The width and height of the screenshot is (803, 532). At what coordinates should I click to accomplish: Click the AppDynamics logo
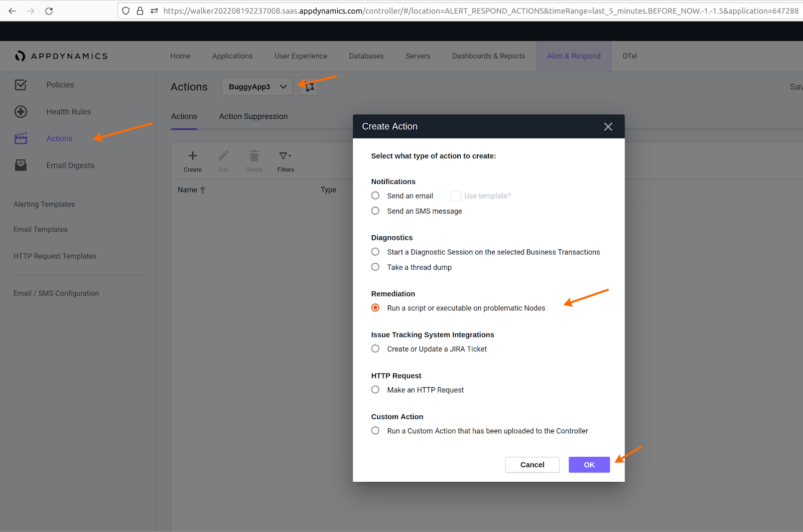(61, 56)
